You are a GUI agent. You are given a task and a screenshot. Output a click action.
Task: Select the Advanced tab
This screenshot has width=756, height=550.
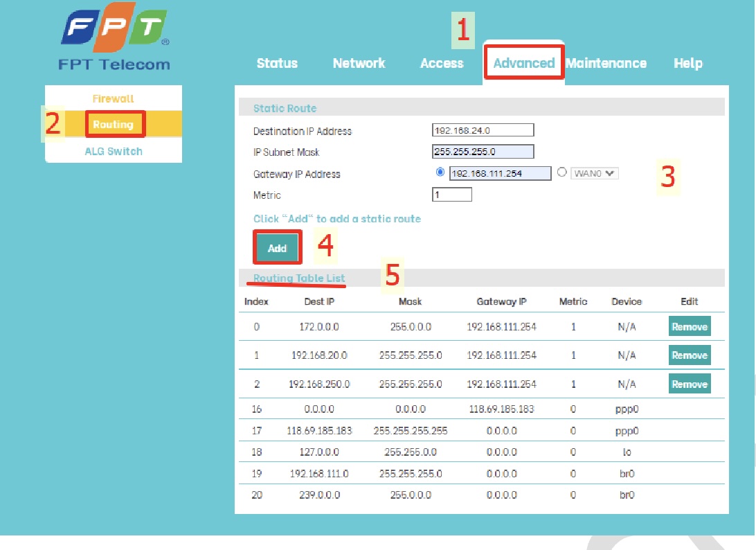coord(524,63)
